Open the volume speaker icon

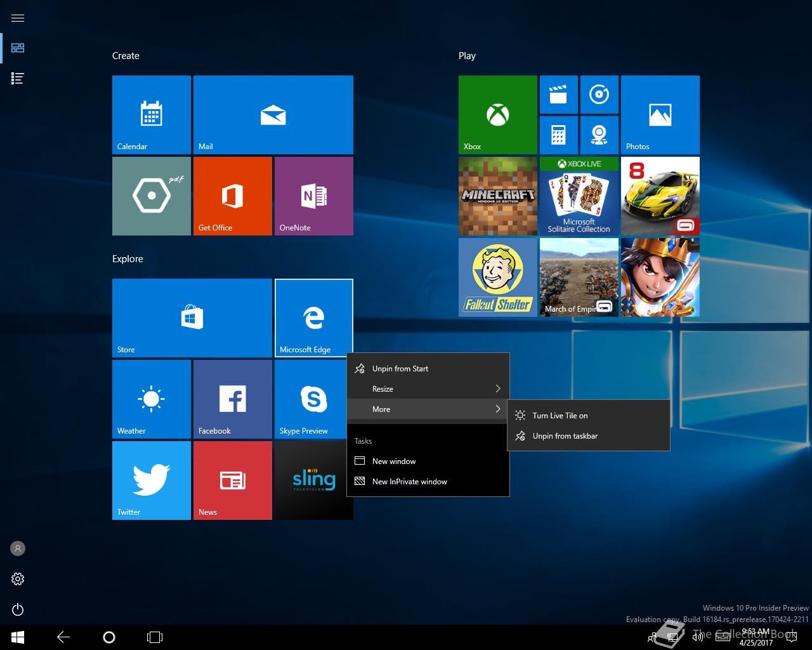pyautogui.click(x=698, y=637)
